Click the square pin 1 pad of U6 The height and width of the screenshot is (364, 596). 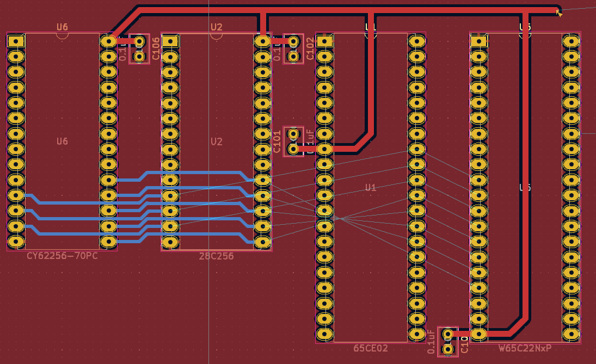pos(16,41)
